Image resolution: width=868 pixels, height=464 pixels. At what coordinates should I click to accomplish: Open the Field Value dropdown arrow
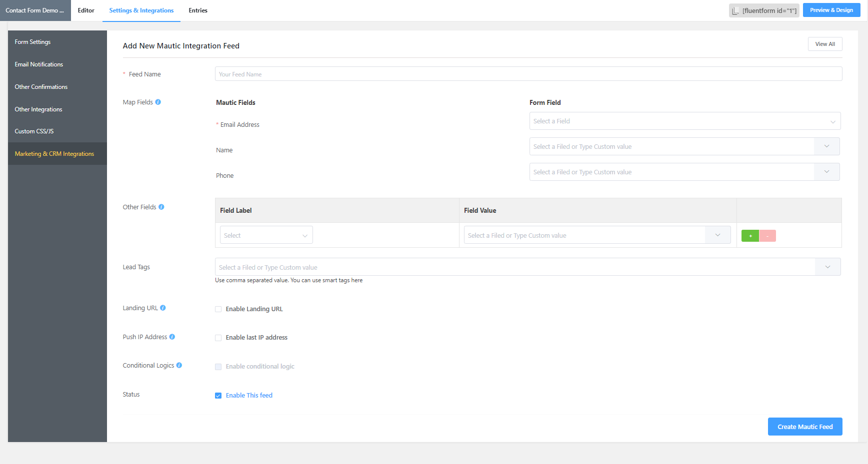718,235
